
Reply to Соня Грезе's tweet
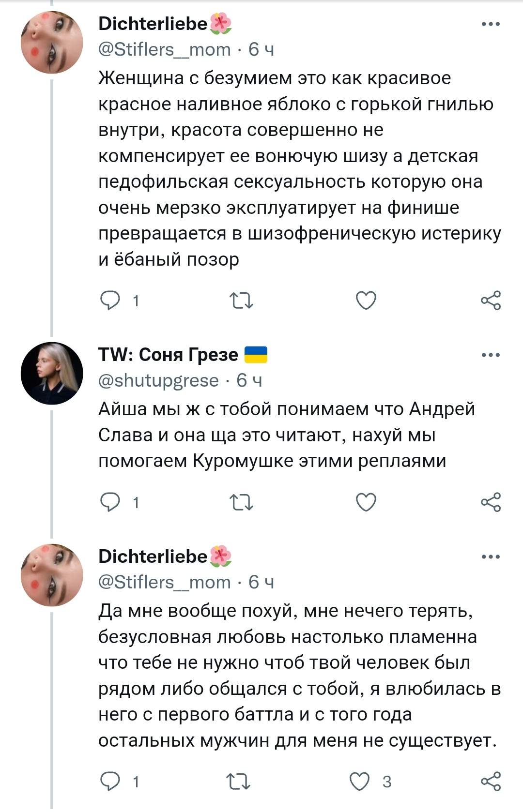click(110, 502)
